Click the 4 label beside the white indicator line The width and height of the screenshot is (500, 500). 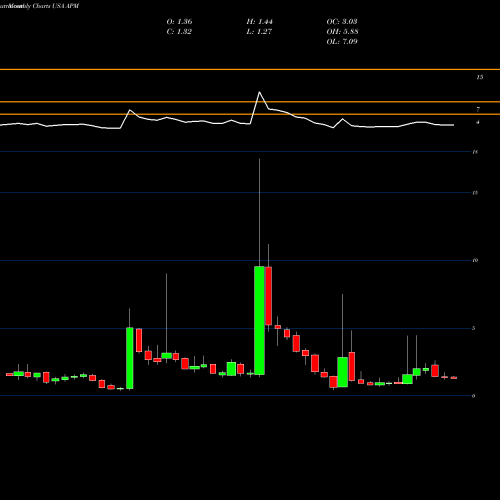pyautogui.click(x=478, y=122)
